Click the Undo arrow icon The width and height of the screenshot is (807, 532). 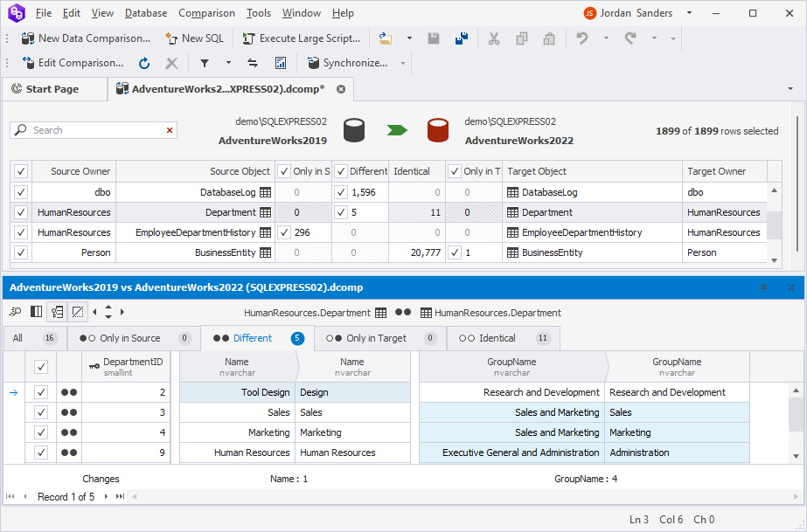(x=582, y=38)
